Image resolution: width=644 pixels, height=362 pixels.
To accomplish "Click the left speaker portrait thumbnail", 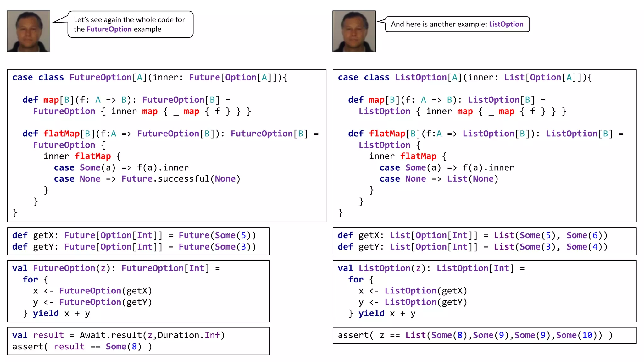I will click(29, 31).
